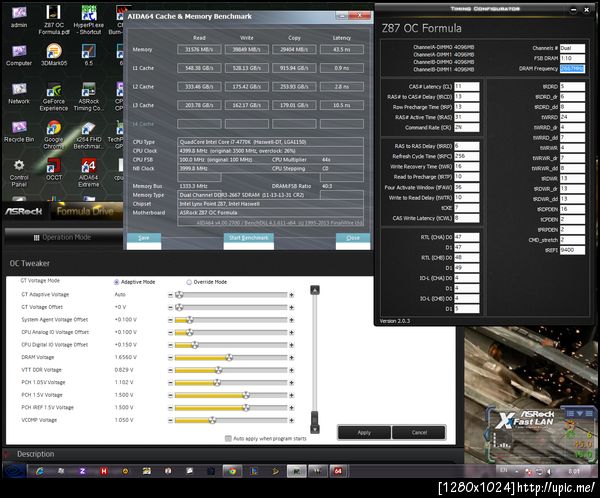Screen dimensions: 600x498
Task: Adjust the DRAM Voltage slider
Action: [229, 358]
